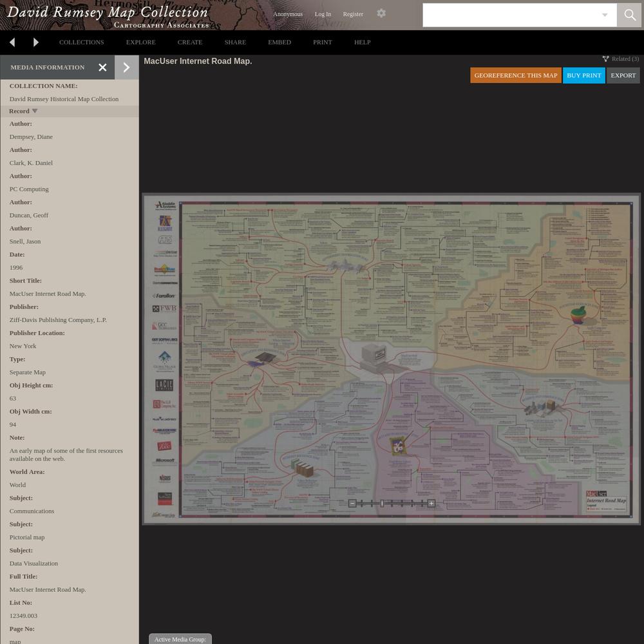644x644 pixels.
Task: Open the search box dropdown arrow
Action: coord(605,15)
